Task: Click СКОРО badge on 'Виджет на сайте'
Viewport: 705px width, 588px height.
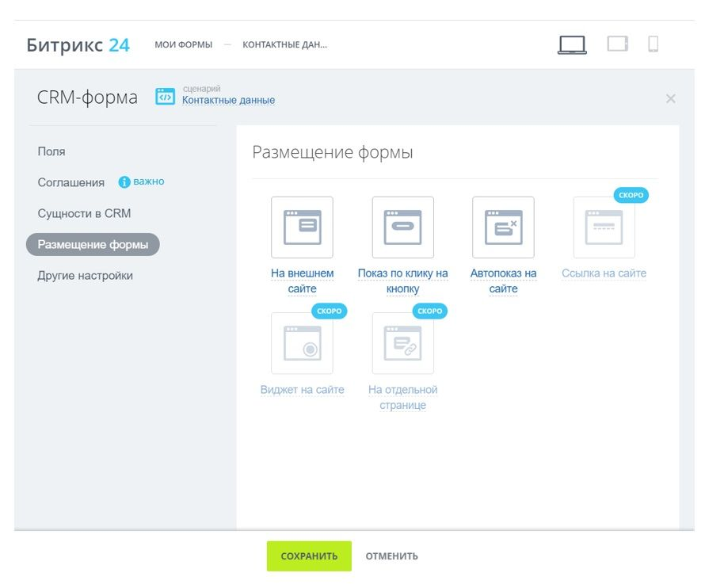Action: 329,311
